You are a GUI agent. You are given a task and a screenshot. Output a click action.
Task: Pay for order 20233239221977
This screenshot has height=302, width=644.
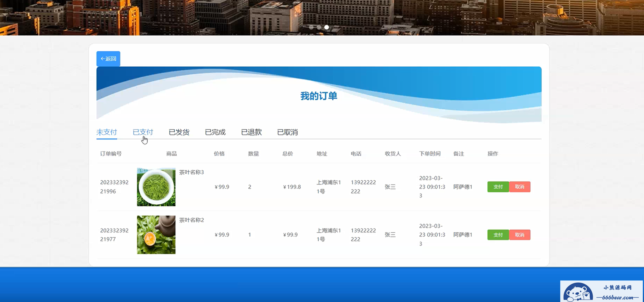tap(498, 235)
